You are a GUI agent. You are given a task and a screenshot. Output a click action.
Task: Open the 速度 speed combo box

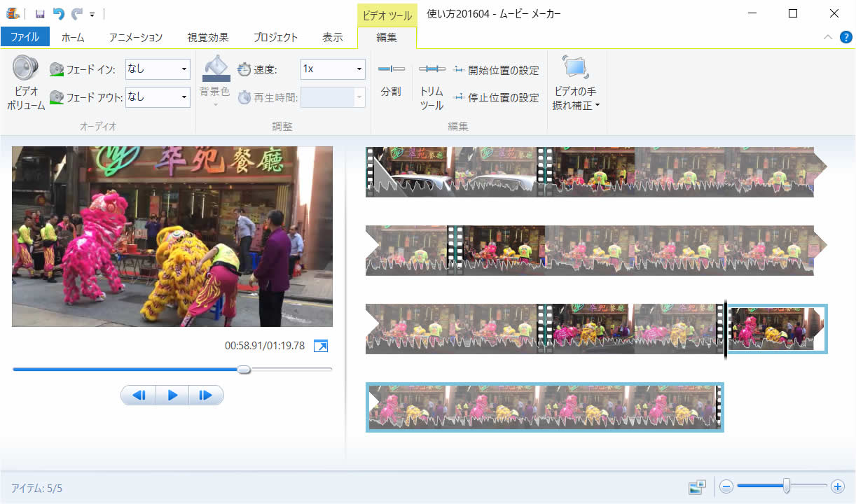(x=359, y=69)
